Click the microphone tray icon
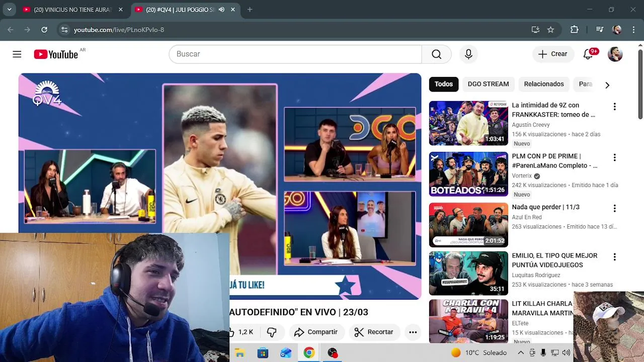 (x=543, y=353)
